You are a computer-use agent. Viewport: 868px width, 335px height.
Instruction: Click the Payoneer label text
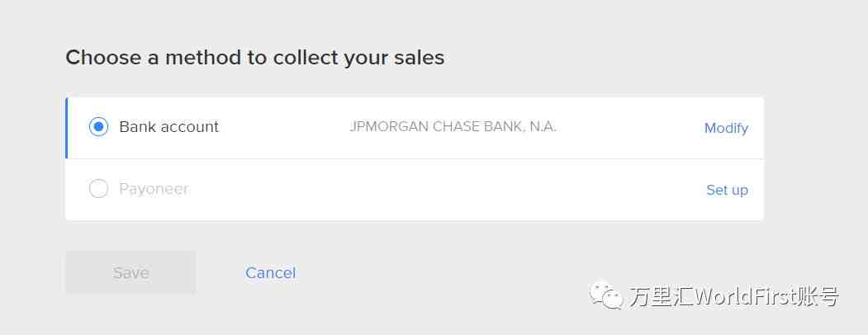click(154, 189)
